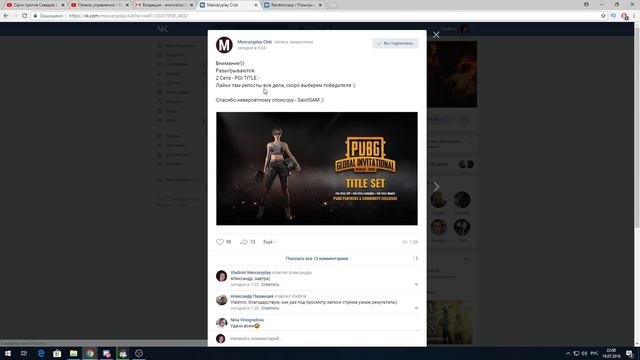The width and height of the screenshot is (640, 360).
Task: Click the SaintSAM sponsor mention text
Action: [x=308, y=100]
